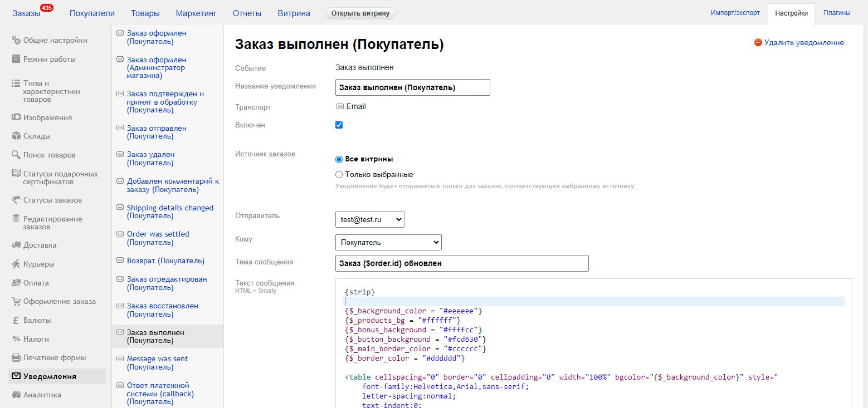Switch to the Плагины tab

pyautogui.click(x=837, y=13)
